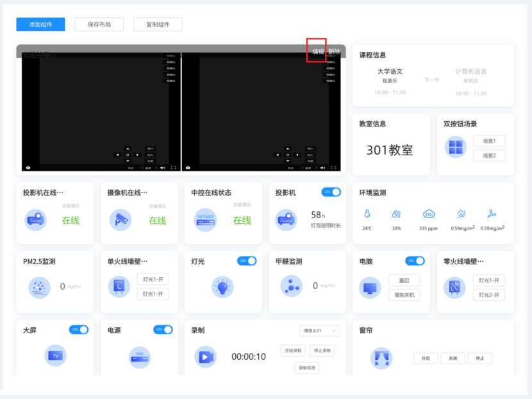Screen dimensions: 532x399
Task: Activate the 场景2 button
Action: click(x=489, y=155)
